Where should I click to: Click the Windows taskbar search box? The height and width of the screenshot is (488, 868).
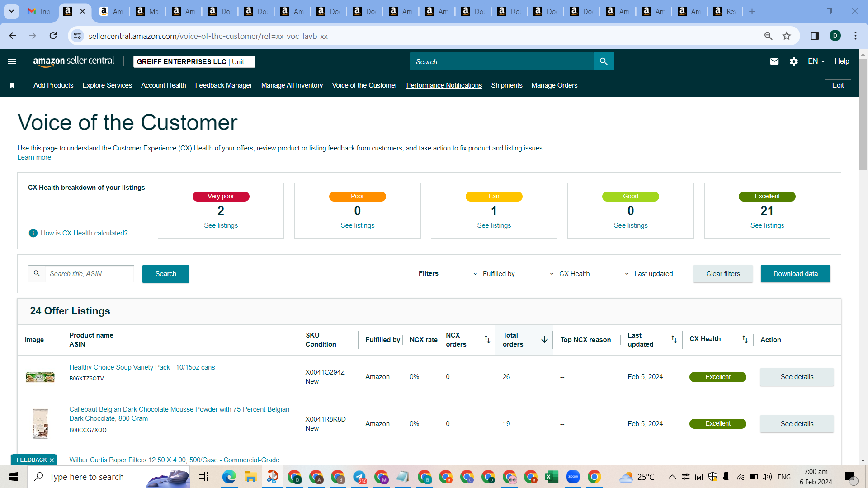click(x=108, y=477)
